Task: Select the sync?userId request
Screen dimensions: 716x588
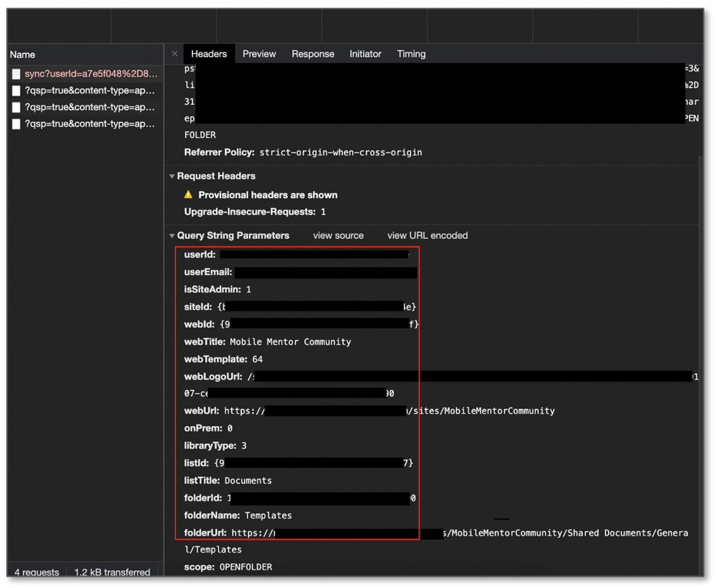Action: 85,73
